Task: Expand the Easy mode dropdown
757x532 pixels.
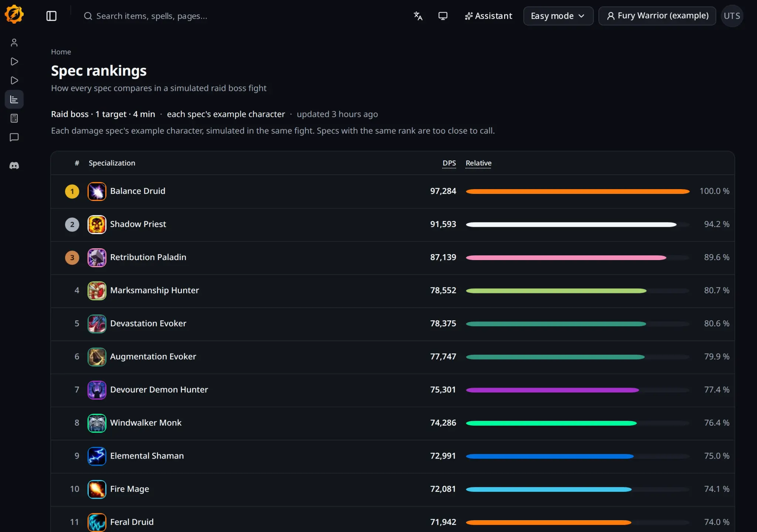Action: coord(558,16)
